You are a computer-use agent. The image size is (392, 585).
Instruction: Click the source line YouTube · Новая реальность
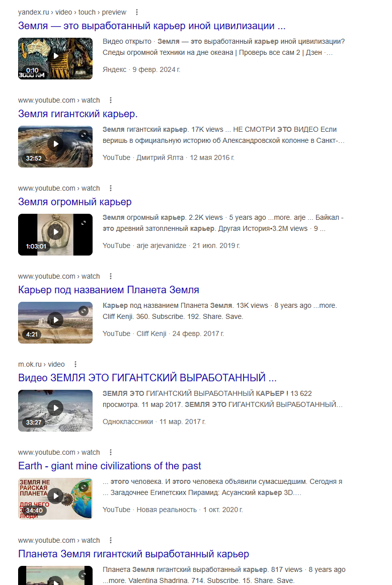[173, 510]
